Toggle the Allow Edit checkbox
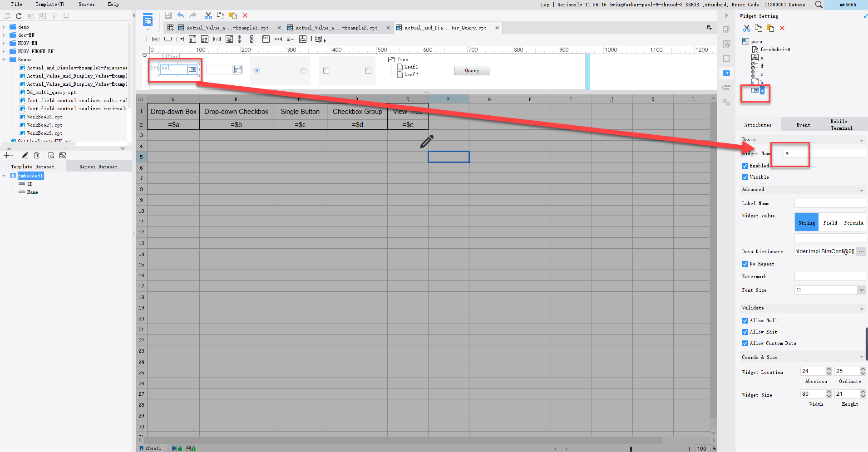This screenshot has width=868, height=452. tap(745, 332)
